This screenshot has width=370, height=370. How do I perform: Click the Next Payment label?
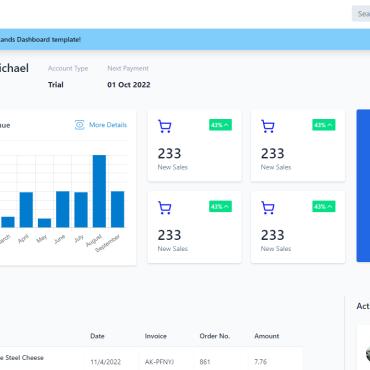click(128, 68)
